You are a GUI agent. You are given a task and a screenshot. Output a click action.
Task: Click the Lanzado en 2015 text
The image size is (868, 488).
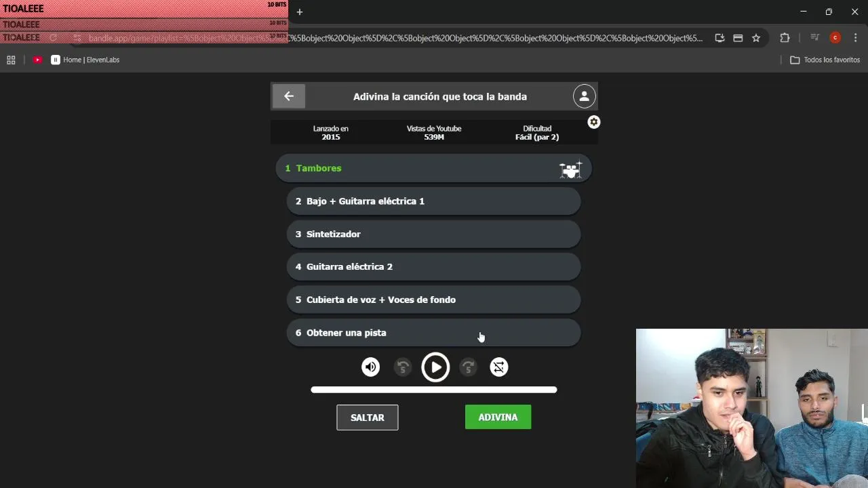pos(331,133)
